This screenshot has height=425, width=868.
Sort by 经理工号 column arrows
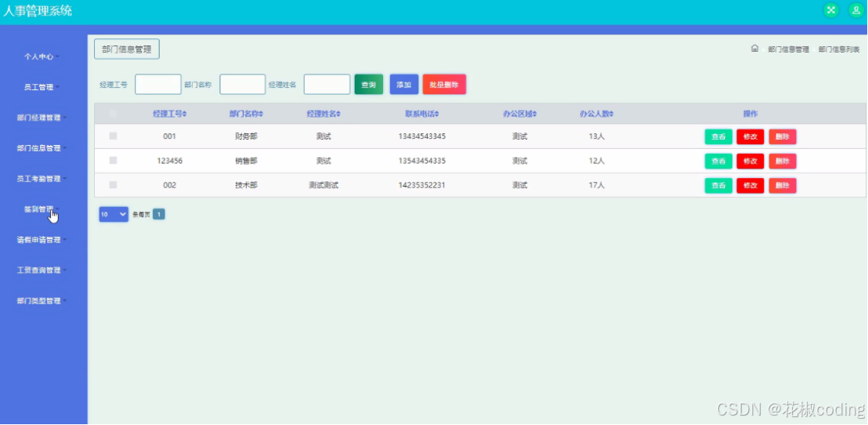coord(185,114)
